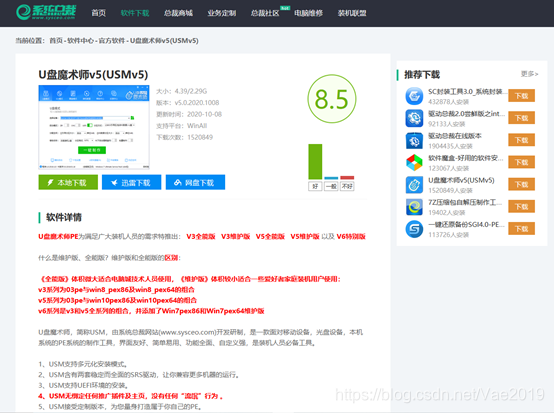Open 7Z压缩包自解压制作工具 title link
This screenshot has height=413, width=554.
coord(465,202)
